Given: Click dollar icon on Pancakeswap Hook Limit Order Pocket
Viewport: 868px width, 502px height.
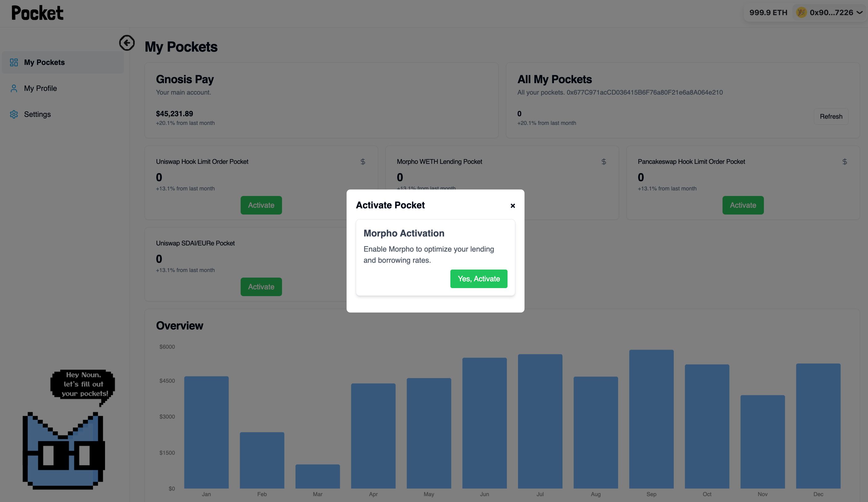Looking at the screenshot, I should coord(844,162).
